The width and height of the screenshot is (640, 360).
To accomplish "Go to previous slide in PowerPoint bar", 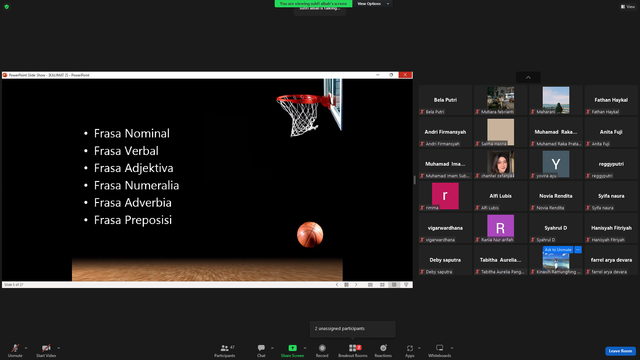I will click(337, 285).
